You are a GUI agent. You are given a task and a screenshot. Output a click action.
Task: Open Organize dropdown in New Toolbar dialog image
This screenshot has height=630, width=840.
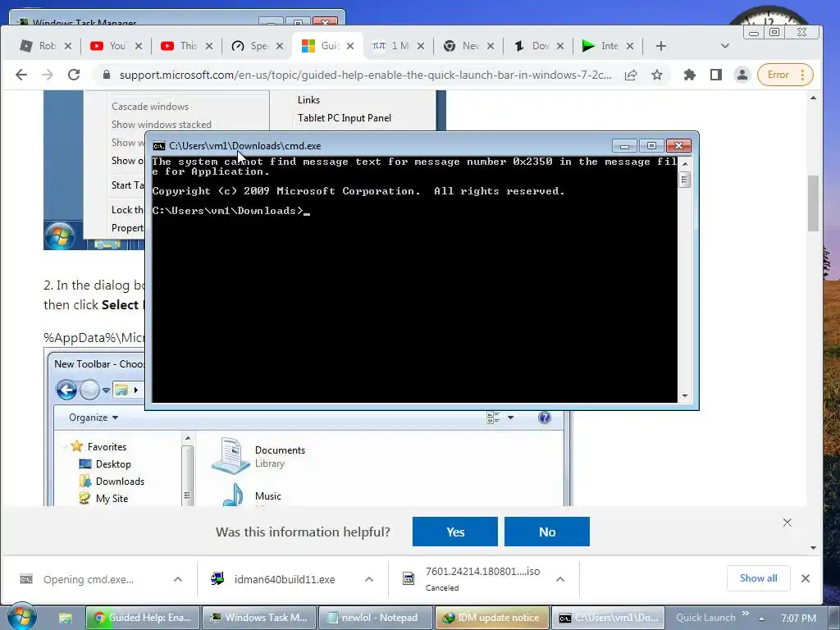(94, 418)
